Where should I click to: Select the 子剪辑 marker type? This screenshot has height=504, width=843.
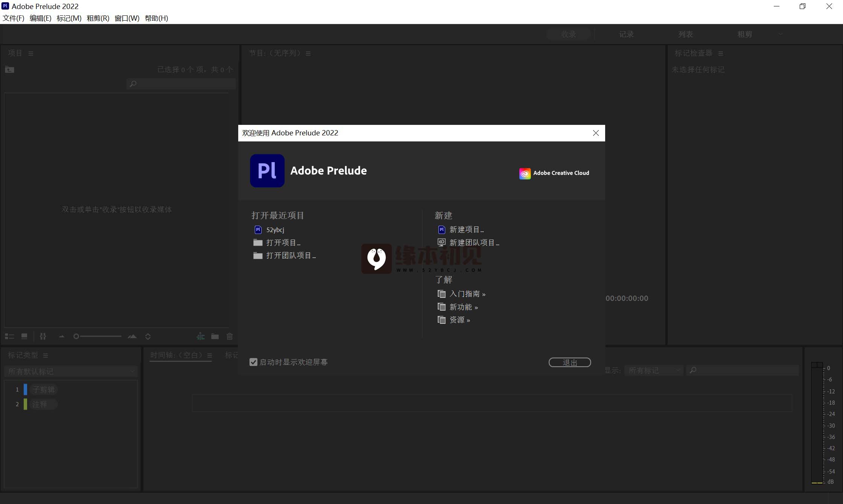tap(43, 390)
